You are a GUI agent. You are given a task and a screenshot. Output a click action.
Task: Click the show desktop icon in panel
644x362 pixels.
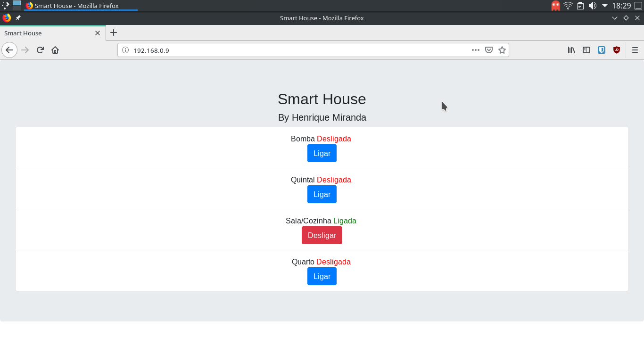click(x=638, y=6)
